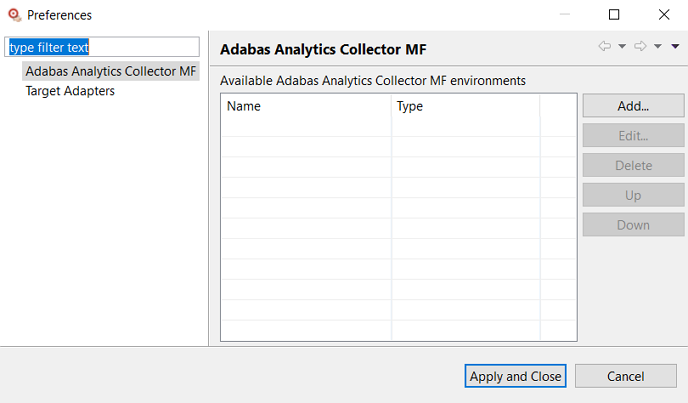
Task: Close the Preferences dialog with X
Action: (x=664, y=15)
